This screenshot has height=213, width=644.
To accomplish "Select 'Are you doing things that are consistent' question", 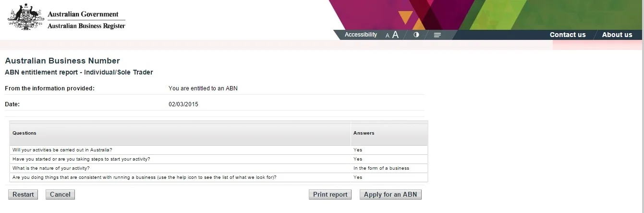I will [x=145, y=177].
